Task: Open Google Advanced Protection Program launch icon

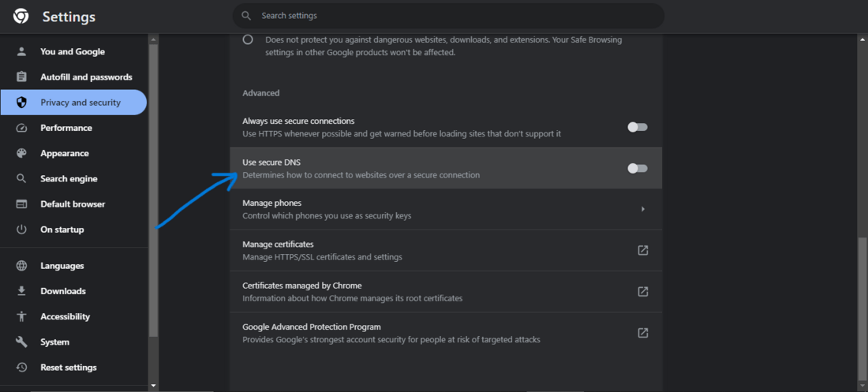Action: pyautogui.click(x=643, y=333)
